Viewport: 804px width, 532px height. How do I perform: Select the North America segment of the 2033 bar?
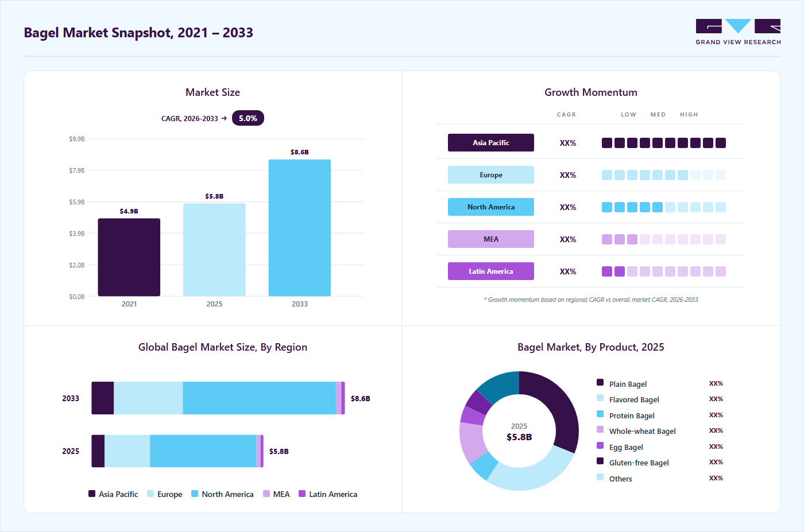[x=260, y=398]
